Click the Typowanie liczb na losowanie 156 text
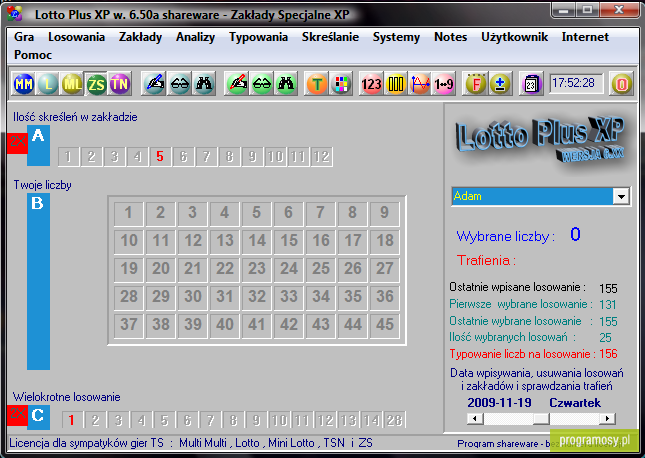 pyautogui.click(x=533, y=354)
